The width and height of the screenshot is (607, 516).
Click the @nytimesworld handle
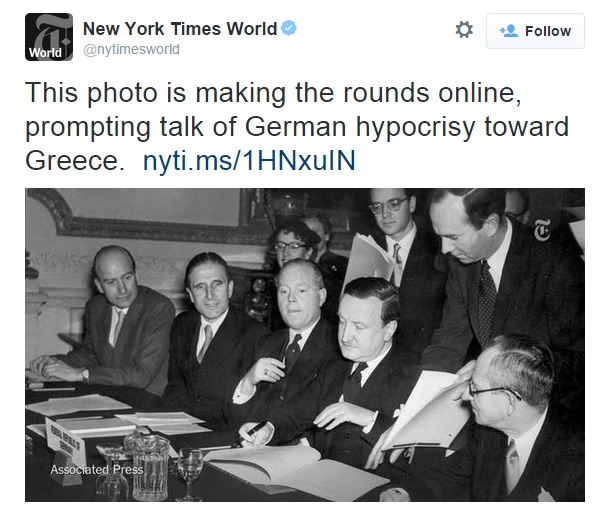(x=131, y=50)
